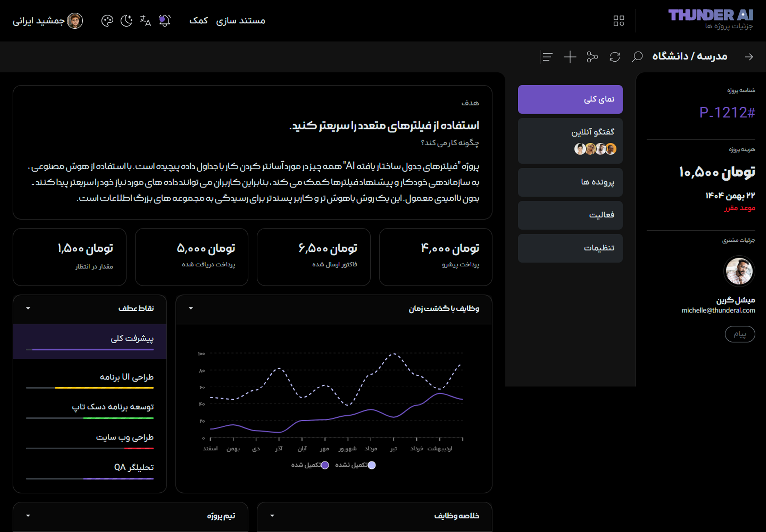Open the مستند سازی link
766x532 pixels.
241,21
